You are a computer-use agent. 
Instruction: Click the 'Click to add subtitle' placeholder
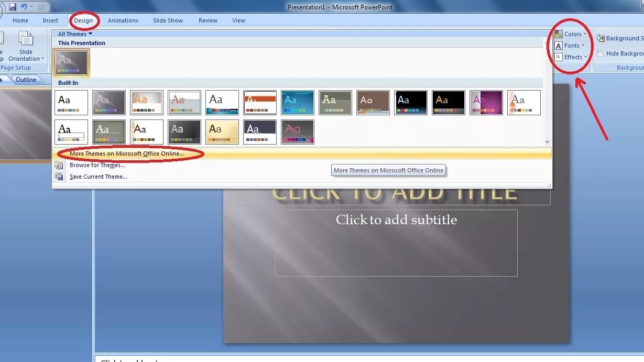tap(396, 243)
